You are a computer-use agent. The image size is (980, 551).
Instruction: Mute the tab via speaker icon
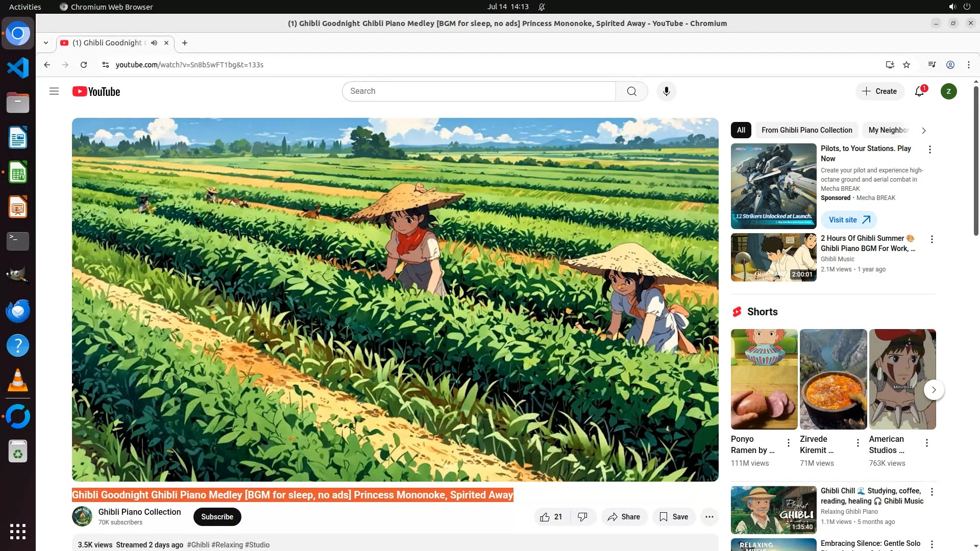coord(154,43)
